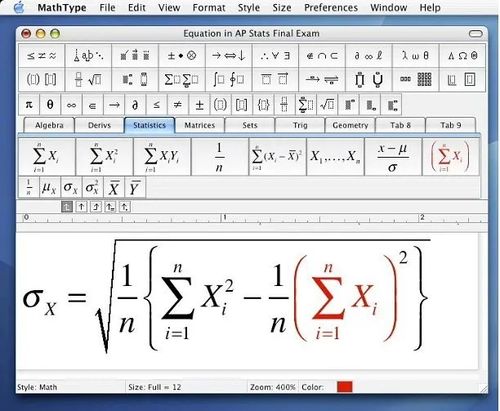Screen dimensions: 500x411
Task: Open the underbar and overbar templates palette
Action: coord(275,79)
